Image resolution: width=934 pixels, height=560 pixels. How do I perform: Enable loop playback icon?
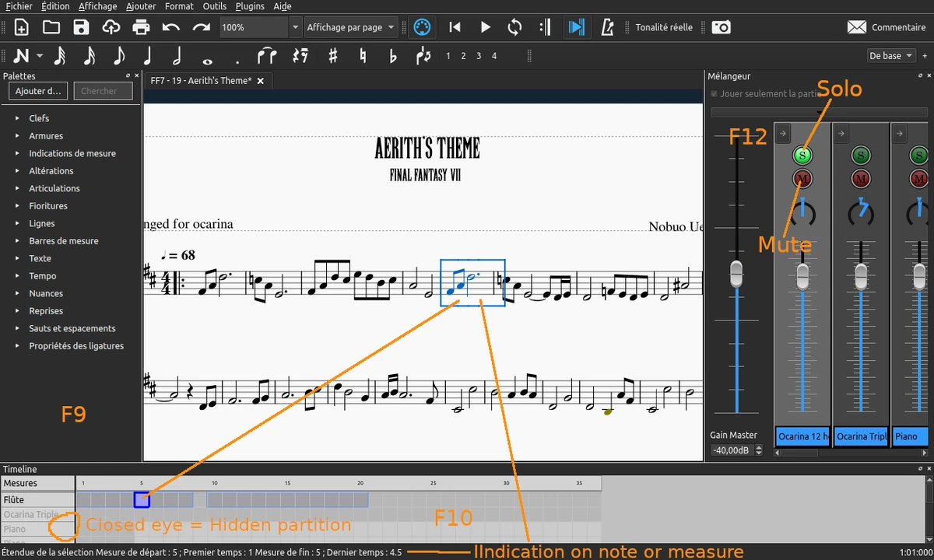tap(514, 26)
